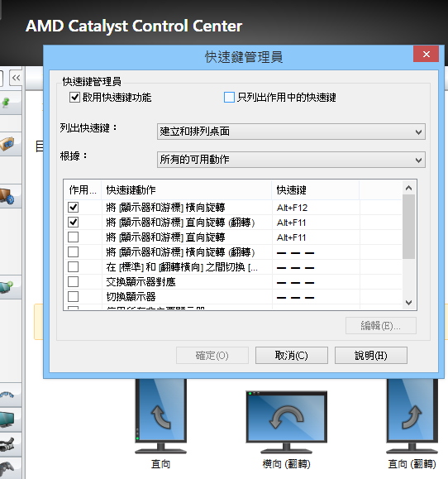Open the monitor-with-plus sidebar icon
This screenshot has width=448, height=479.
pos(6,287)
